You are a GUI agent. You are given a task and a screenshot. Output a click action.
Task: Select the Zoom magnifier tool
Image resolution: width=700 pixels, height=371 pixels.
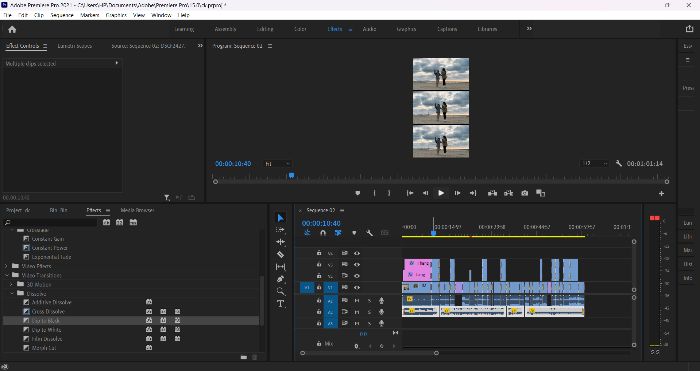pos(280,292)
